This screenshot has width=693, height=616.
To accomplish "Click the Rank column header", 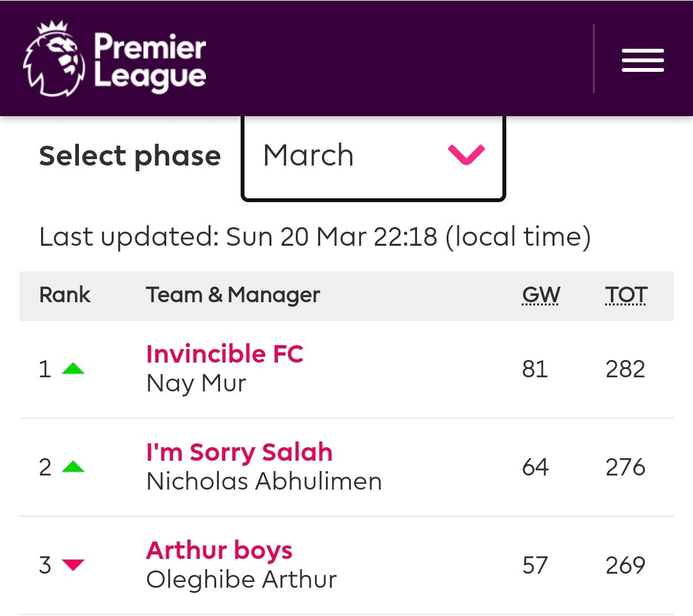I will [65, 295].
